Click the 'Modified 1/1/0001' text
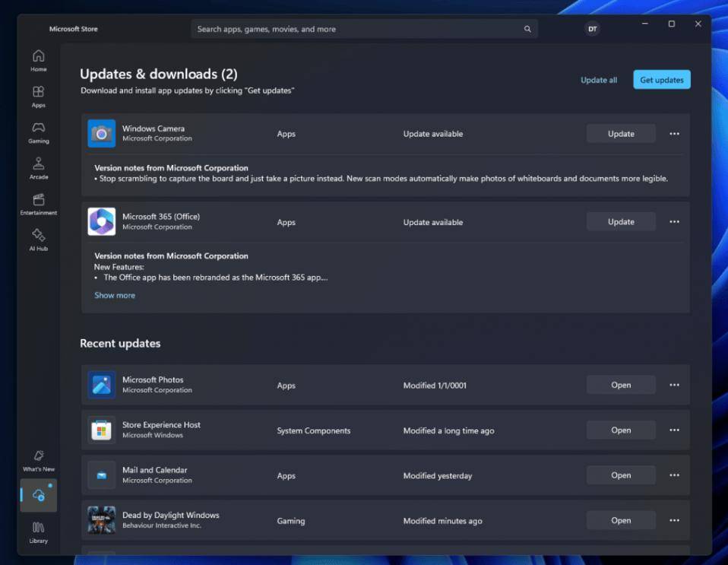This screenshot has height=565, width=728. point(435,386)
